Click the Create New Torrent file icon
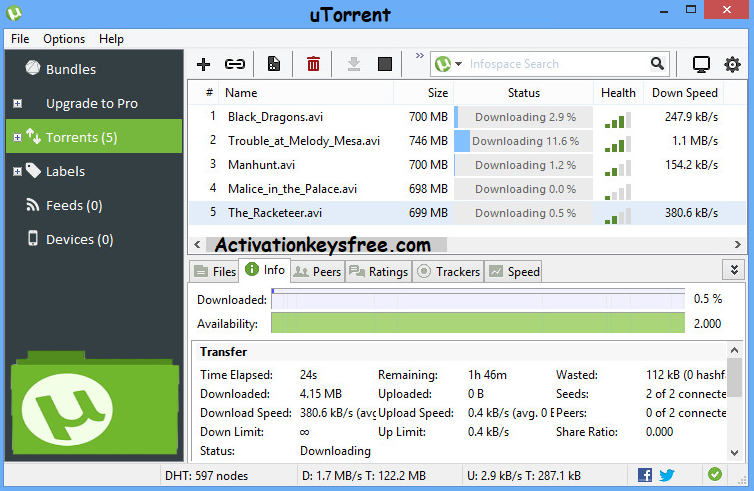This screenshot has height=491, width=754. tap(274, 64)
